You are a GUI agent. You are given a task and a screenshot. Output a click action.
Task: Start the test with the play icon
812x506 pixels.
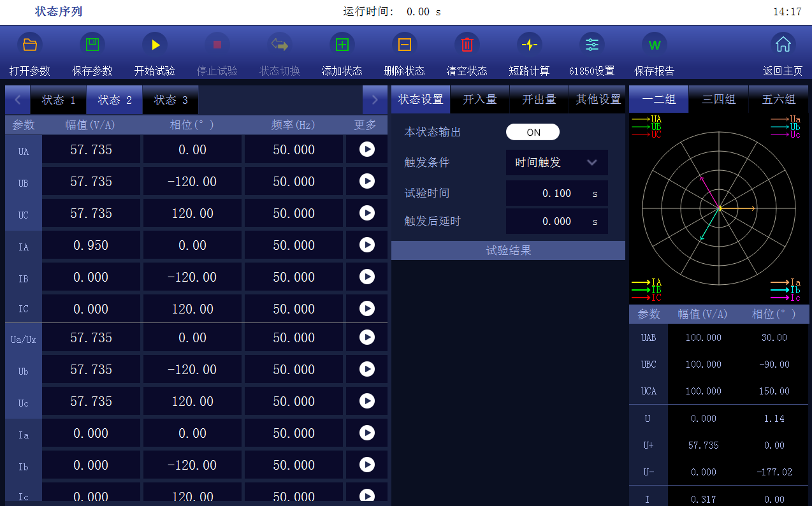tap(155, 45)
